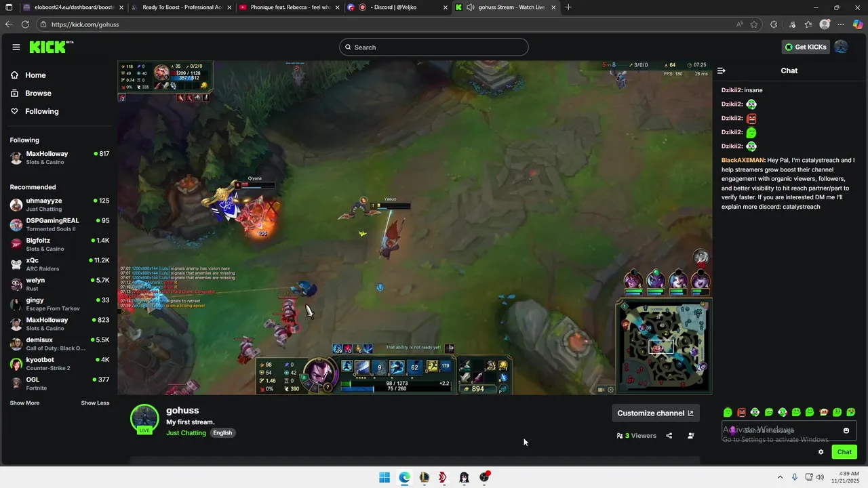Click the English language tag
Screen dimensions: 868x488
(222, 432)
